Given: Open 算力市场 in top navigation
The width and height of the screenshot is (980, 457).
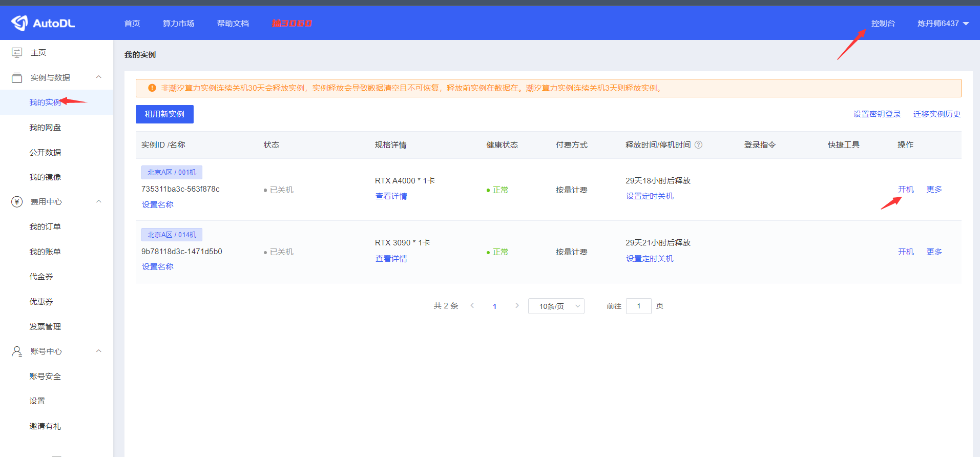Looking at the screenshot, I should (178, 24).
